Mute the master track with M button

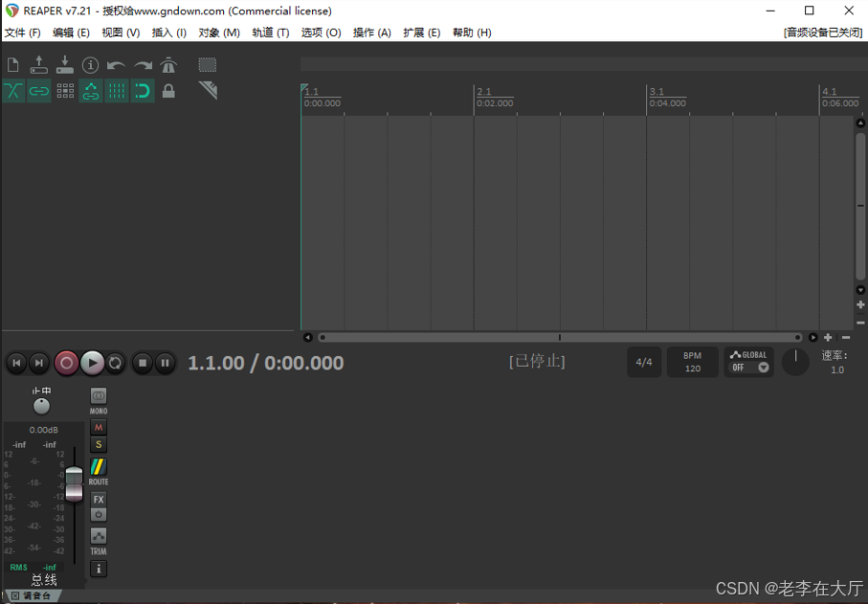click(x=99, y=428)
